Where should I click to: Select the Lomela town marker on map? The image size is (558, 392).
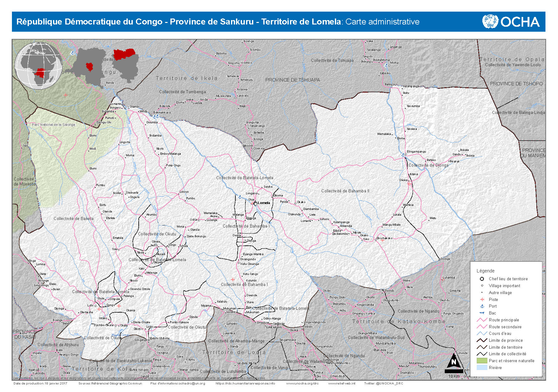[255, 203]
